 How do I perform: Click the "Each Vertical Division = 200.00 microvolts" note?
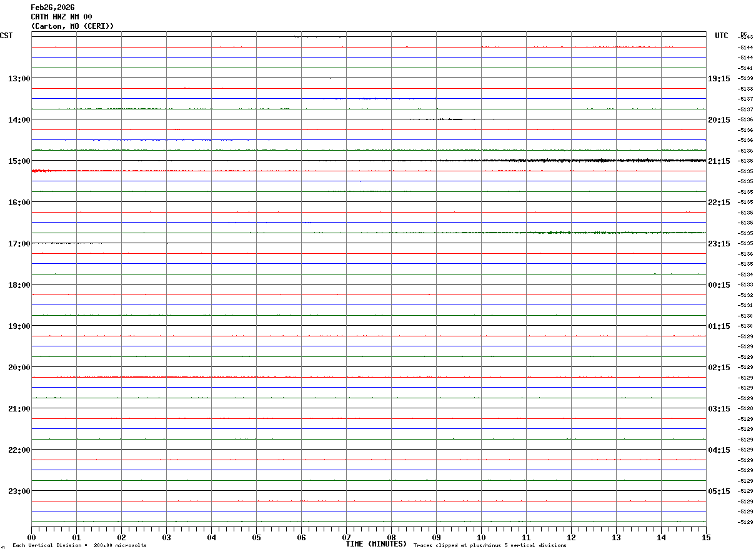[79, 546]
